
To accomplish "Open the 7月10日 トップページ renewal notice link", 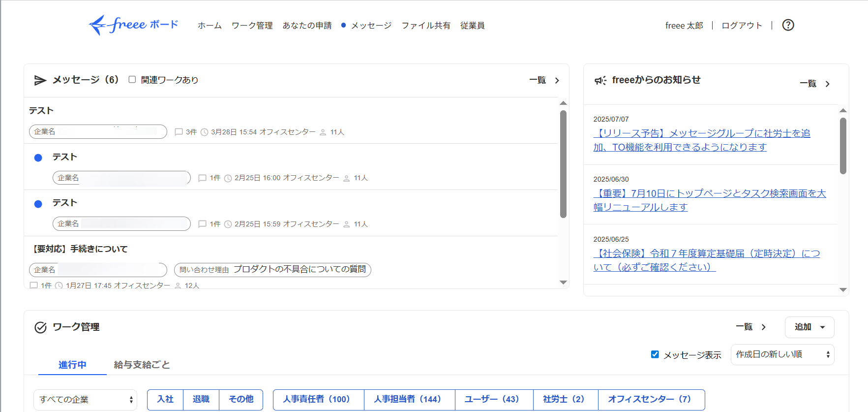I will [710, 200].
